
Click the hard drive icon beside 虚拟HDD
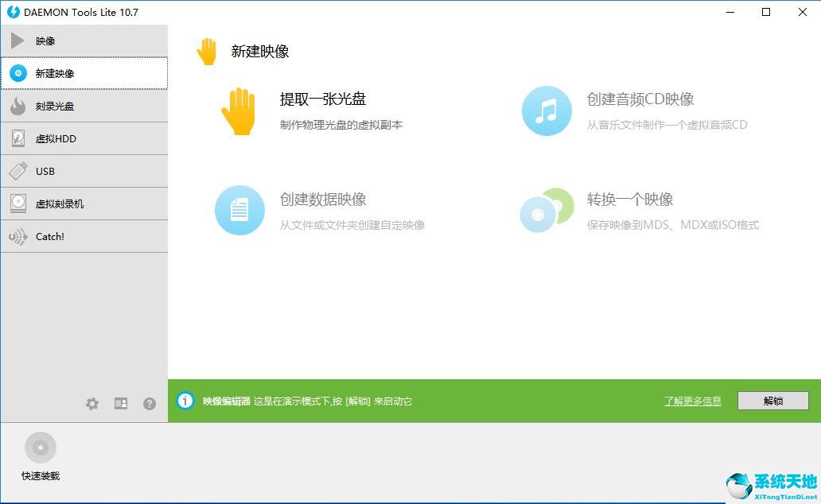pos(18,138)
